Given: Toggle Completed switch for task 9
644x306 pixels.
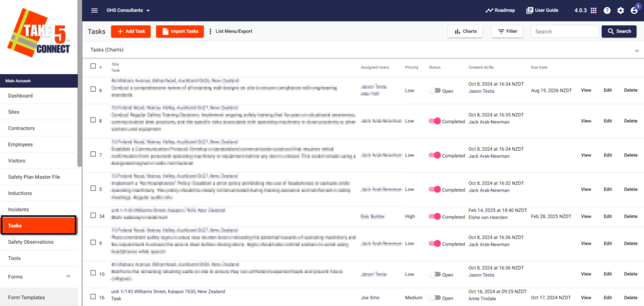Looking at the screenshot, I should [435, 243].
